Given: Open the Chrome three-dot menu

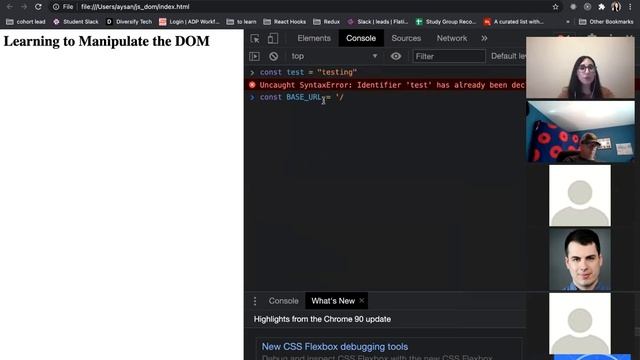Looking at the screenshot, I should click(630, 7).
